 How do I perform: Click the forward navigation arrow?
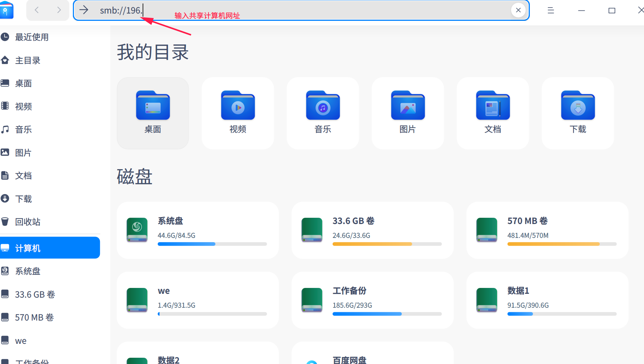tap(59, 10)
